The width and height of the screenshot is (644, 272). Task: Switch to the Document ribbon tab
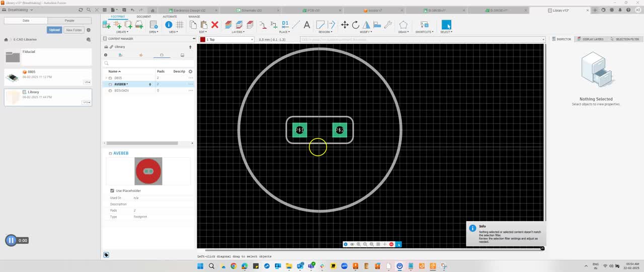point(144,17)
